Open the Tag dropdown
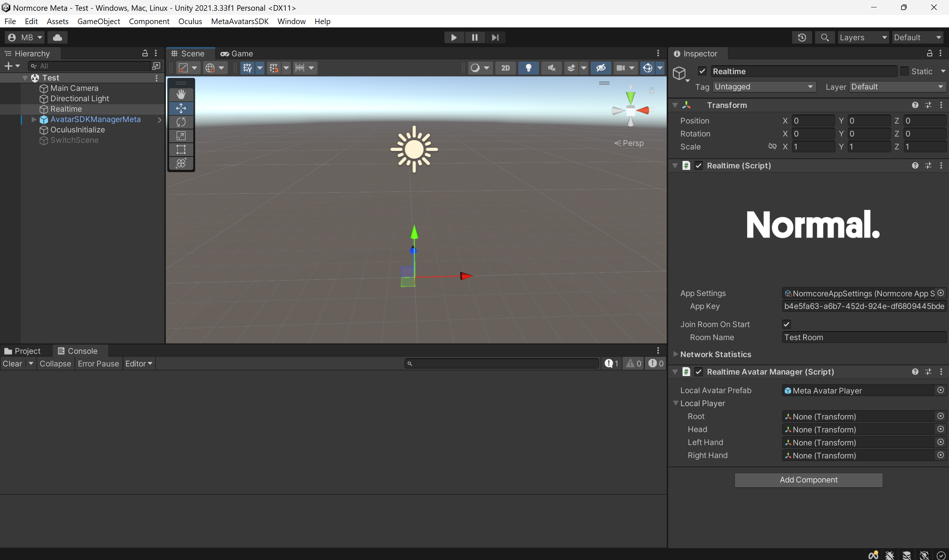This screenshot has width=949, height=560. point(764,87)
